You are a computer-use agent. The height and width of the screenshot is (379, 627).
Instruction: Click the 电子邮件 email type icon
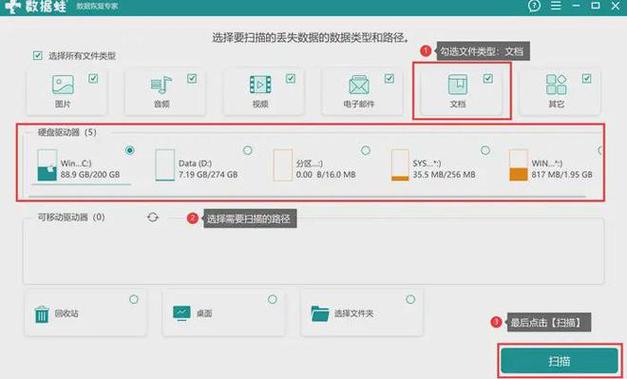pos(359,85)
